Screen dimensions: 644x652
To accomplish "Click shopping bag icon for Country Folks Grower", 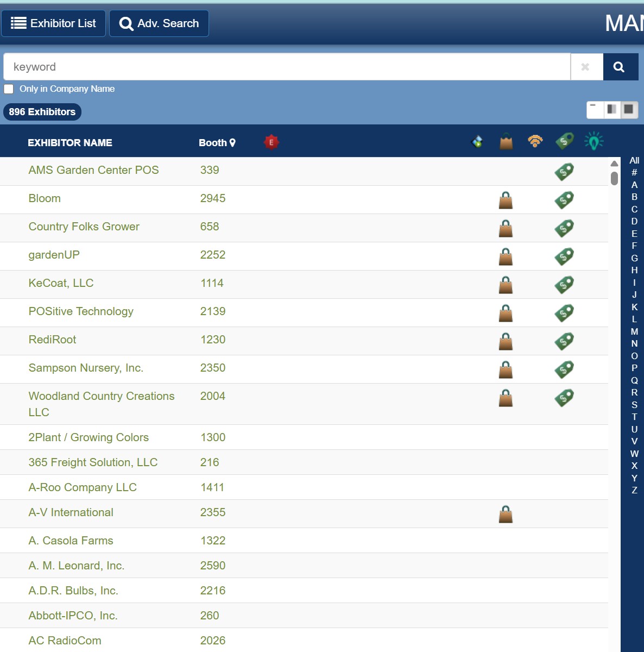I will tap(506, 229).
